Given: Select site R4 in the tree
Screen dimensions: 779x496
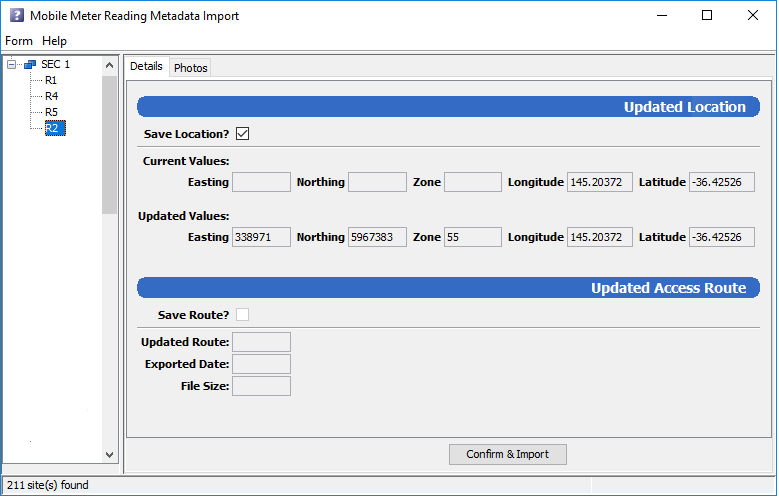Looking at the screenshot, I should click(x=51, y=96).
